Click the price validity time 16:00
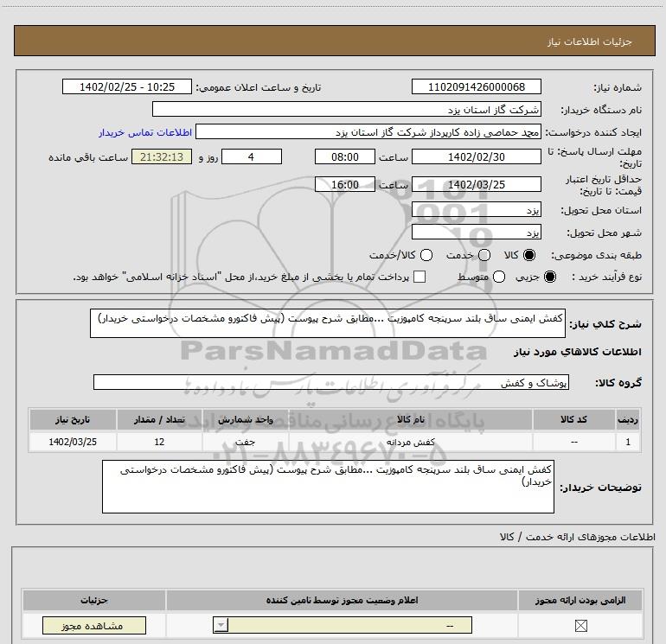Screen dimensions: 666x644 click(345, 184)
